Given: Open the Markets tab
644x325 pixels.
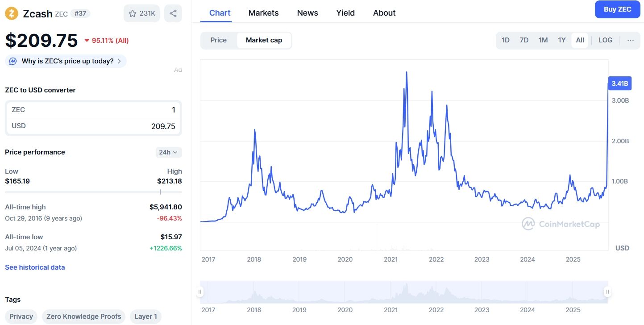Looking at the screenshot, I should (x=264, y=13).
